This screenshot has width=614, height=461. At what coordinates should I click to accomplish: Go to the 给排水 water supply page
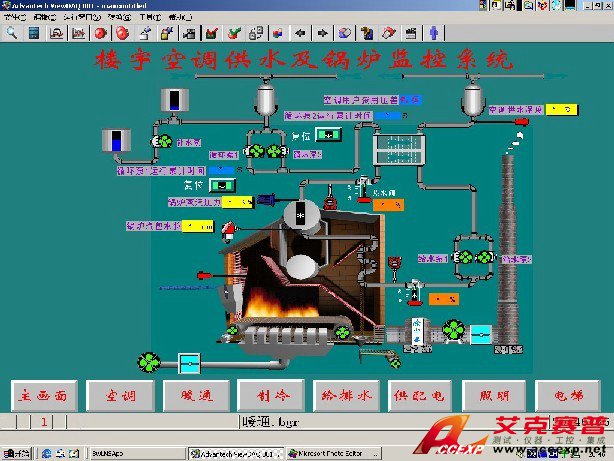[x=344, y=395]
